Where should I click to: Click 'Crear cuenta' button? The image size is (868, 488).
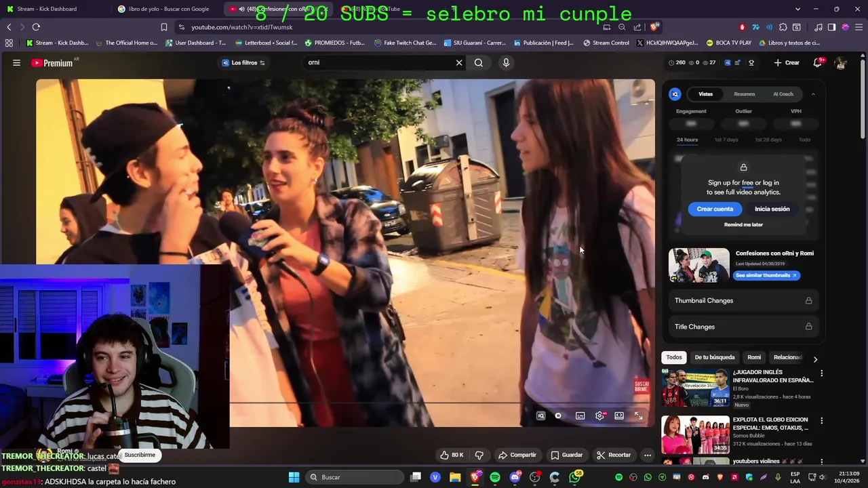[x=715, y=209]
